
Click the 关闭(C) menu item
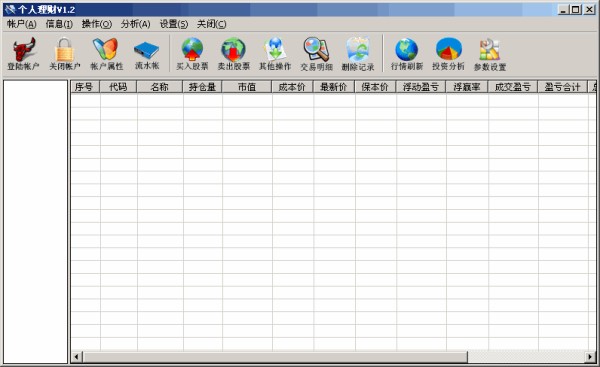(x=211, y=24)
